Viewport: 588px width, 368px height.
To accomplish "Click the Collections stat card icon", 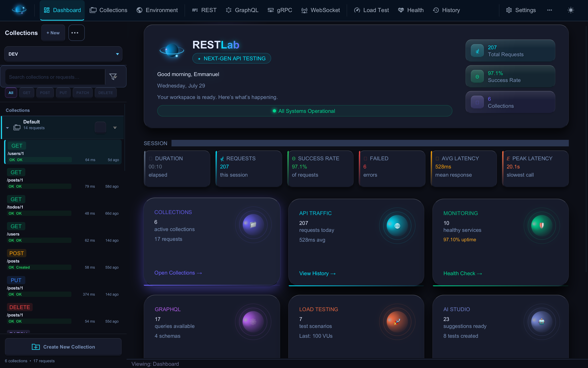I will tap(477, 102).
